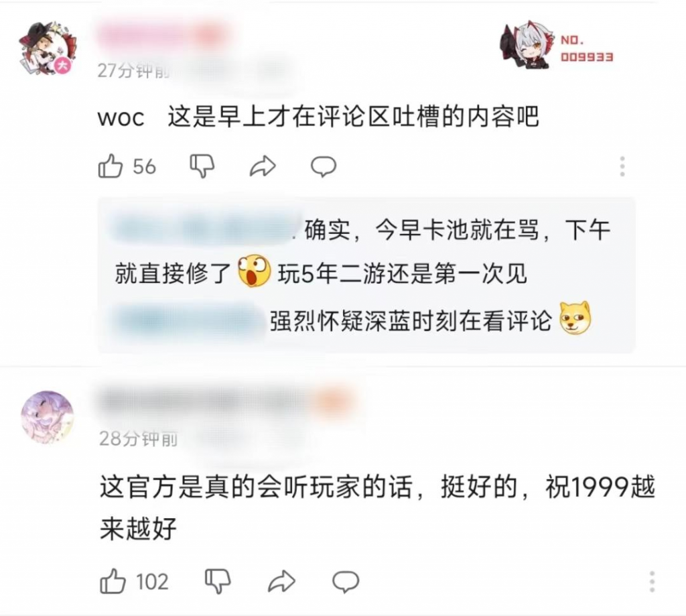The image size is (686, 616).
Task: Share the 'woc' comment
Action: [263, 166]
